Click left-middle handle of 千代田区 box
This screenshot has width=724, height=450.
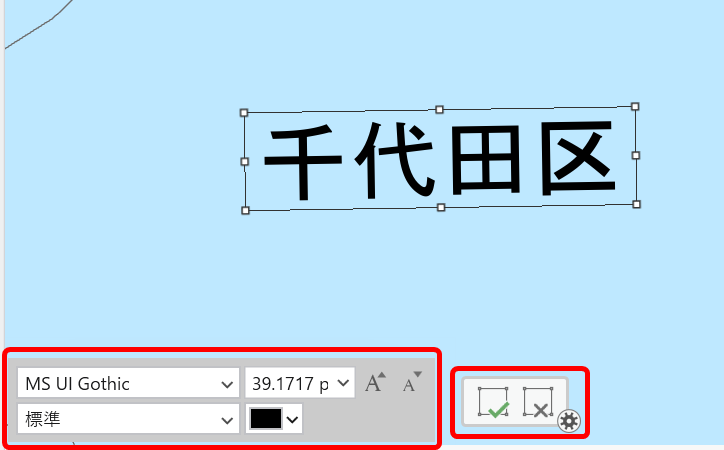click(x=245, y=162)
